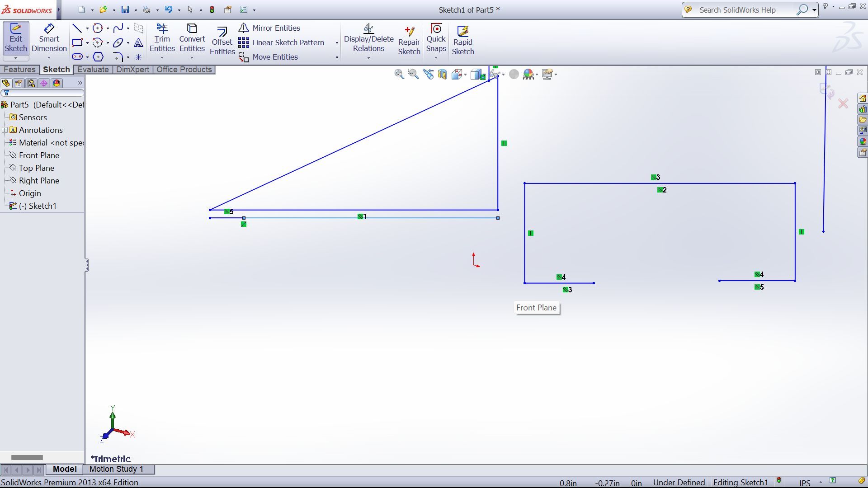Click Move Entities button
The width and height of the screenshot is (868, 488).
point(269,57)
